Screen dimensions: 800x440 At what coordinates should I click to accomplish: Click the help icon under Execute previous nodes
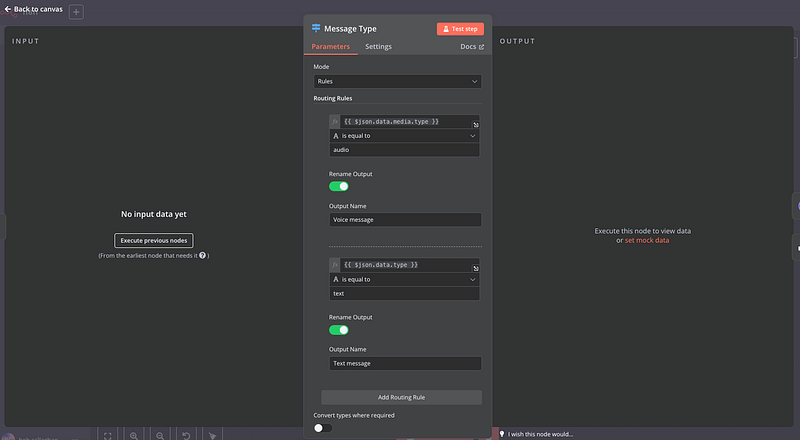pos(203,256)
